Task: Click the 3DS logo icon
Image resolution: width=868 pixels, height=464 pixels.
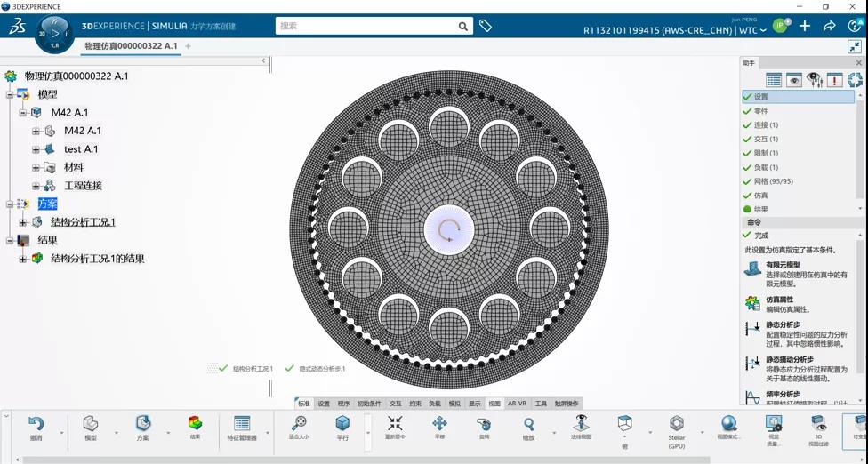Action: [17, 27]
